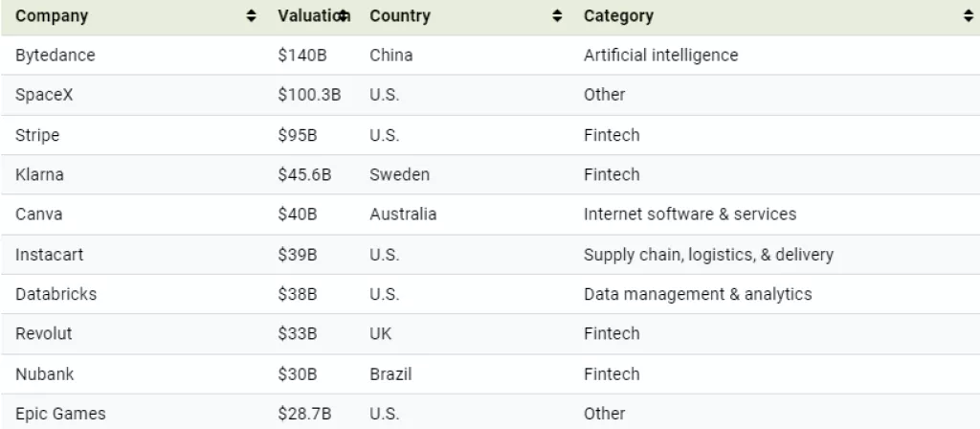Click the Stripe company name

pos(37,135)
